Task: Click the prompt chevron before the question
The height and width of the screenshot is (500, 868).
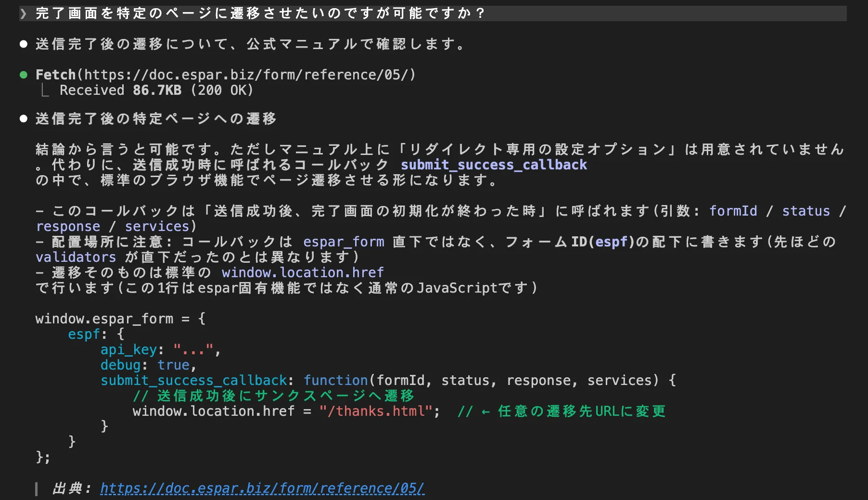Action: point(23,13)
